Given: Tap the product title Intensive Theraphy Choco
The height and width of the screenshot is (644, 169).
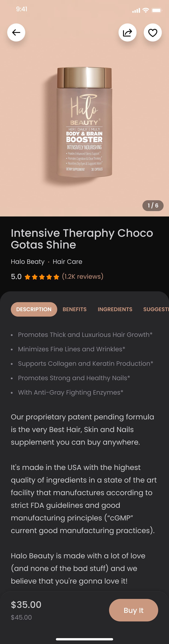Looking at the screenshot, I should (82, 233).
